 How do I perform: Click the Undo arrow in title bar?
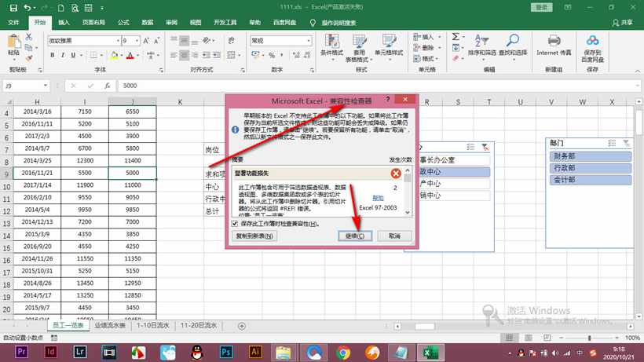27,8
